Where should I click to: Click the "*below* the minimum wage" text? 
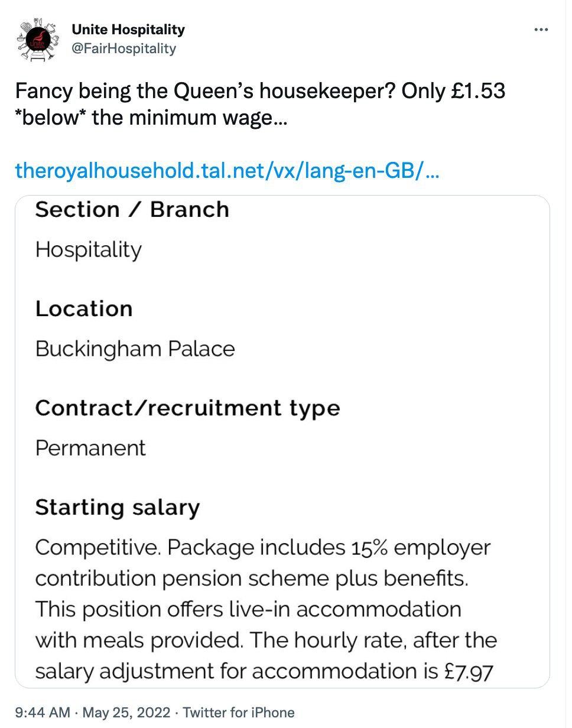[x=151, y=118]
